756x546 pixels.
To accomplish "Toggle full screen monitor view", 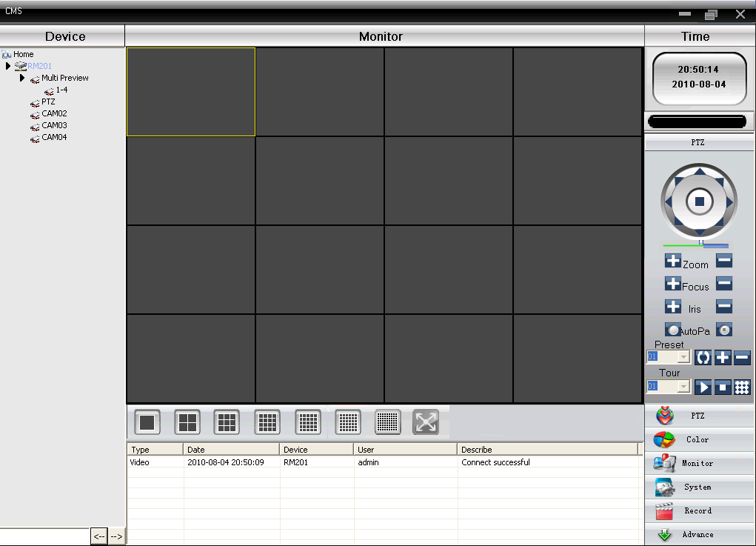I will tap(426, 422).
